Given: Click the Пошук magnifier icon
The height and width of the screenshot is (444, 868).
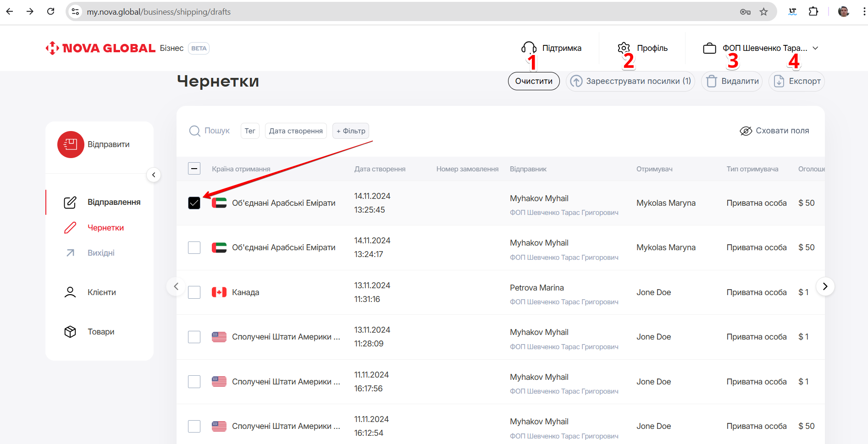Looking at the screenshot, I should pos(195,131).
